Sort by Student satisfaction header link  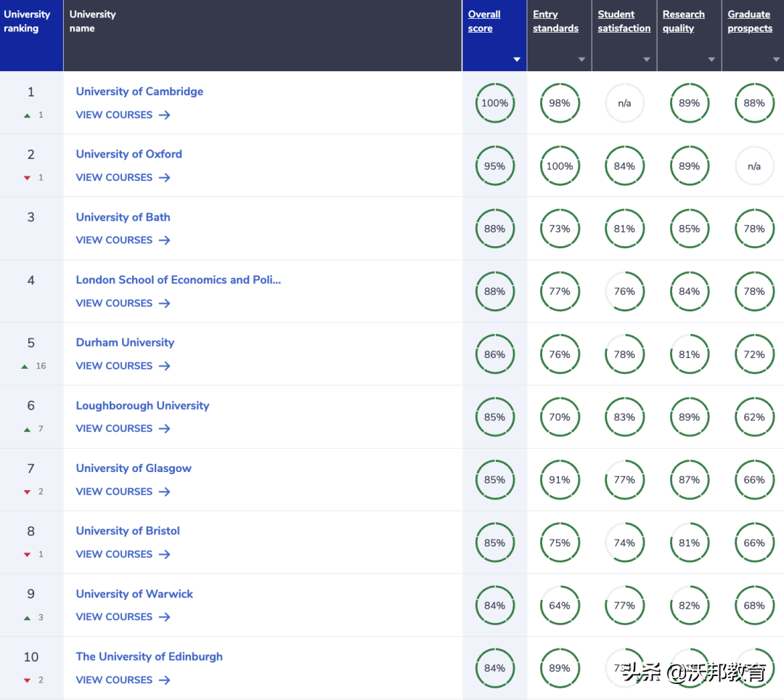tap(624, 22)
